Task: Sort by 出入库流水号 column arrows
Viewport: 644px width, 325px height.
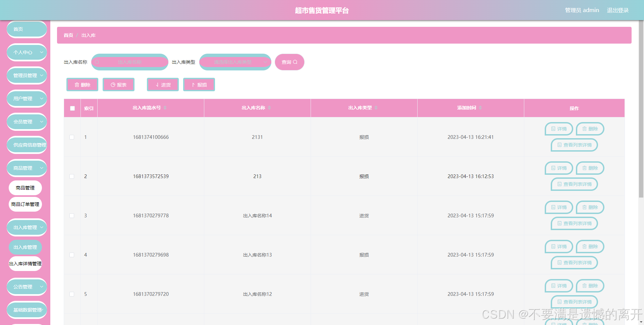Action: click(x=165, y=108)
